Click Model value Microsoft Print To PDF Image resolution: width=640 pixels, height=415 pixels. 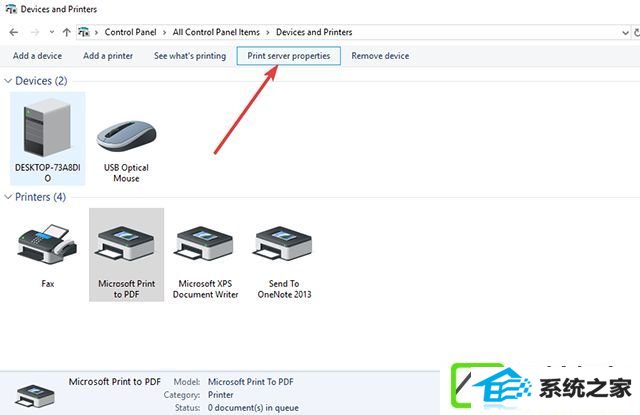coord(251,382)
